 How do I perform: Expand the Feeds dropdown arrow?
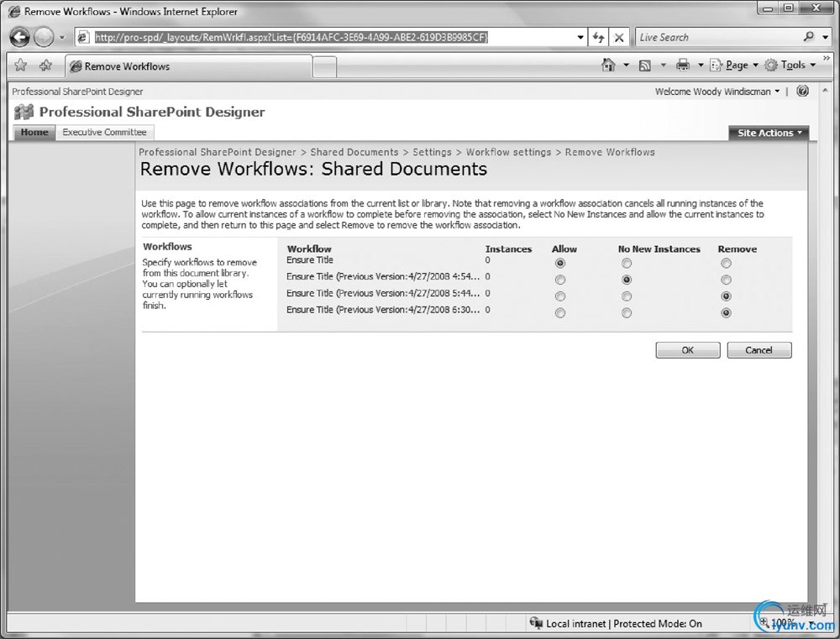(x=664, y=65)
